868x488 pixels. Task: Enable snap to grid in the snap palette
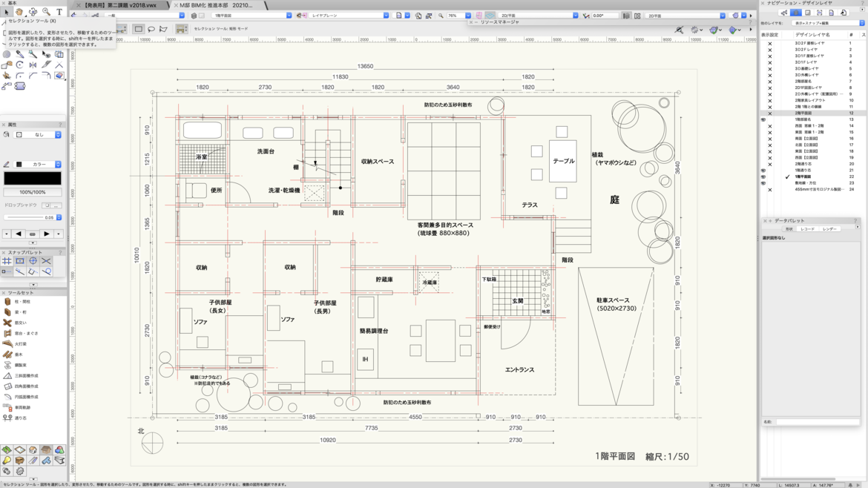click(x=6, y=261)
